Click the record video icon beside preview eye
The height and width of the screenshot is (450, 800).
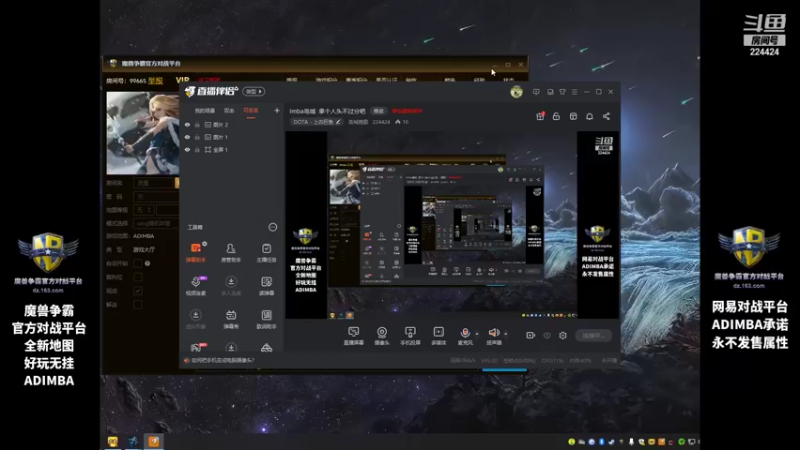531,335
